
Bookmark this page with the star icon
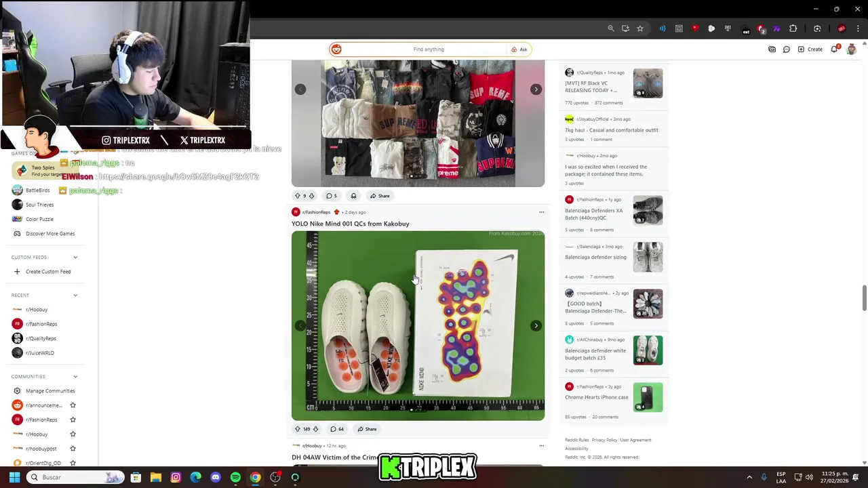point(640,28)
